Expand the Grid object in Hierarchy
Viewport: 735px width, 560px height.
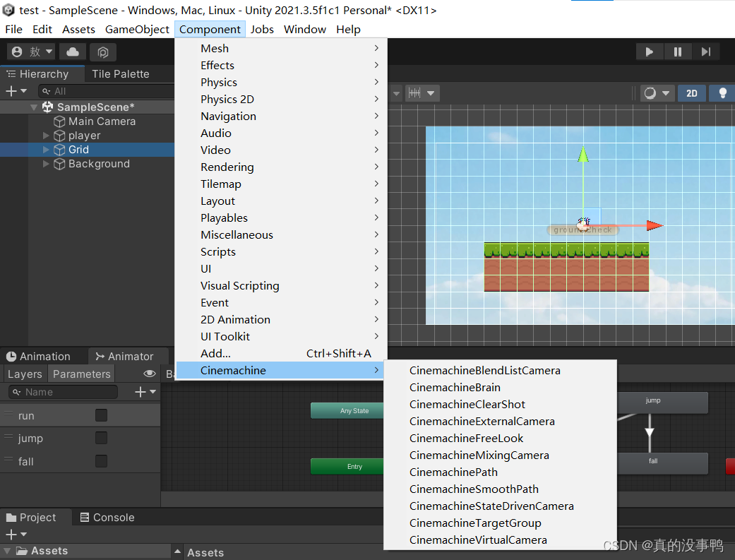pyautogui.click(x=46, y=150)
